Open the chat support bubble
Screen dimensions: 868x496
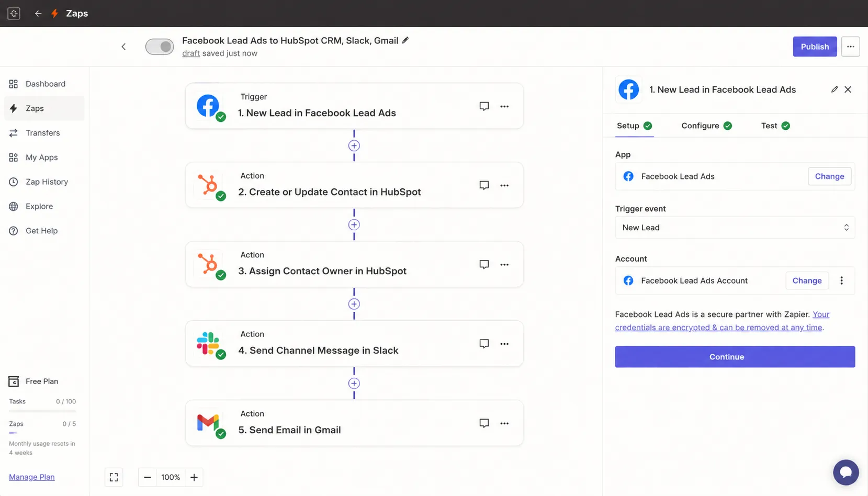pyautogui.click(x=846, y=472)
